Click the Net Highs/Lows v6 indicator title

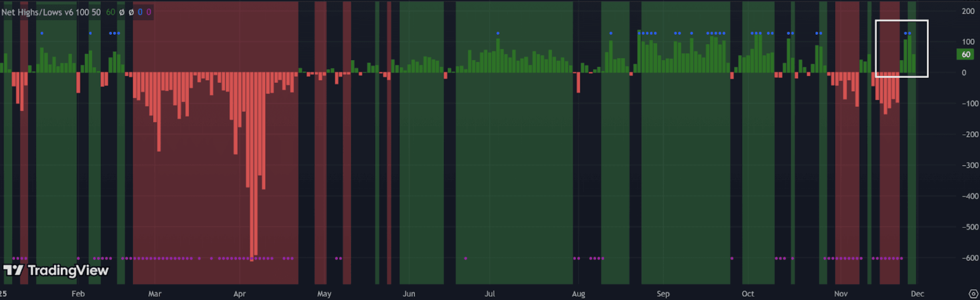50,12
